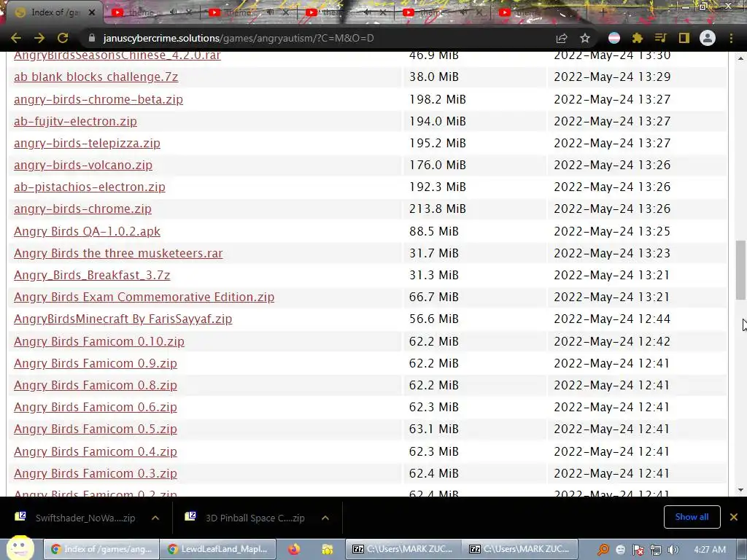
Task: Download Angry_Birds_Breakfast_3.7z
Action: coord(92,275)
